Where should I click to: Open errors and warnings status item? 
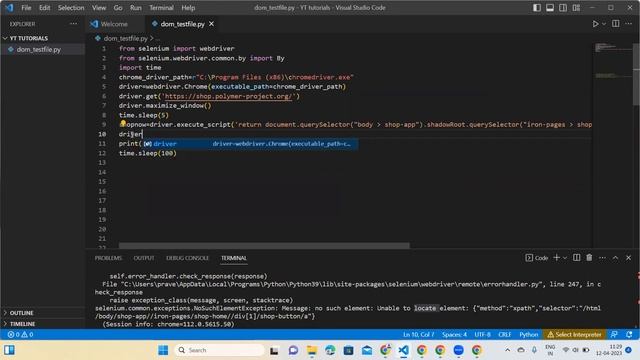click(x=20, y=335)
